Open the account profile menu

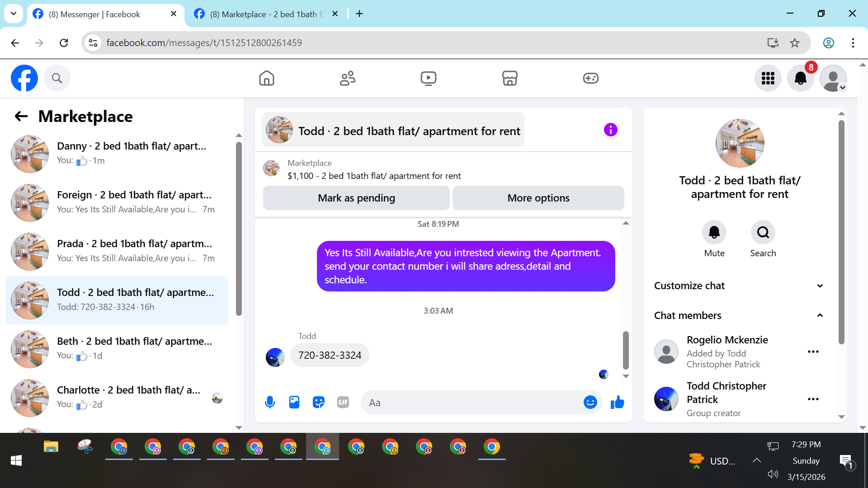point(833,78)
